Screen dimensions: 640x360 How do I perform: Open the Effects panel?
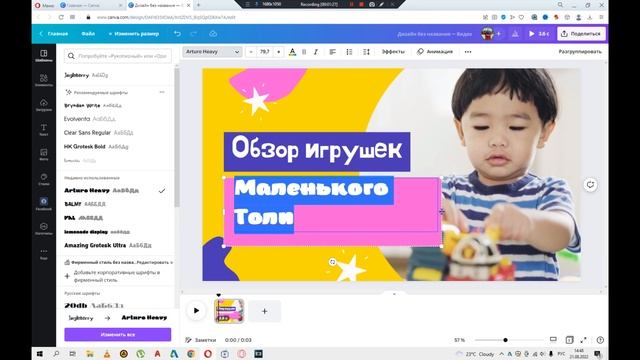tap(393, 52)
